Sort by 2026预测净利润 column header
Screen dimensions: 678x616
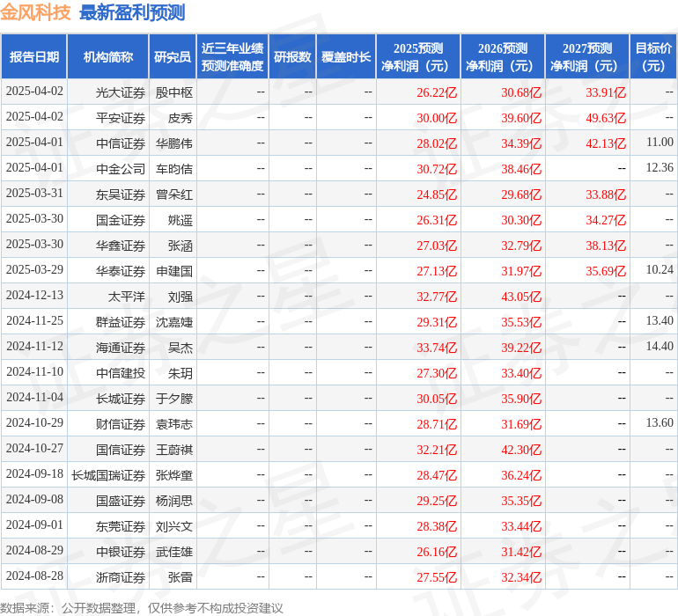(x=503, y=57)
